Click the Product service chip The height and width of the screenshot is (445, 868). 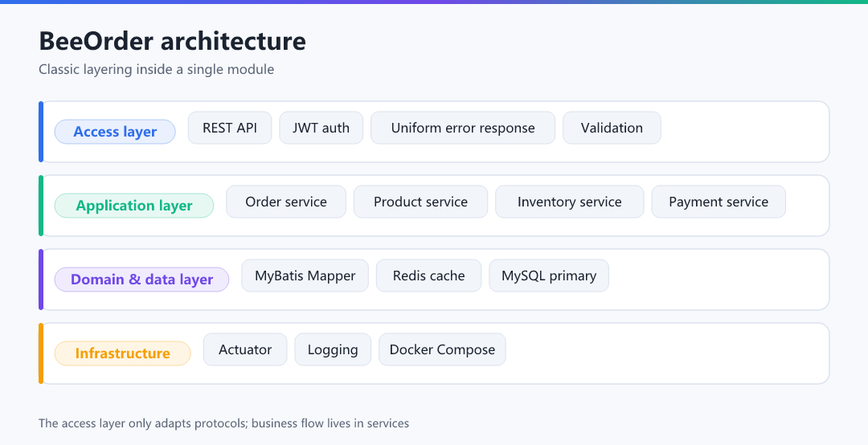pyautogui.click(x=420, y=202)
